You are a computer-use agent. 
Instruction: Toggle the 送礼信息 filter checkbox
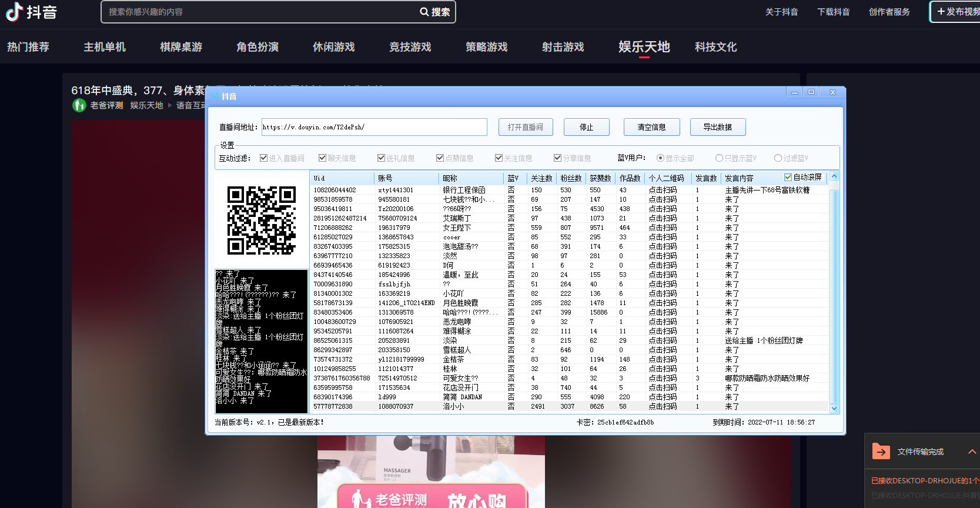[x=382, y=158]
